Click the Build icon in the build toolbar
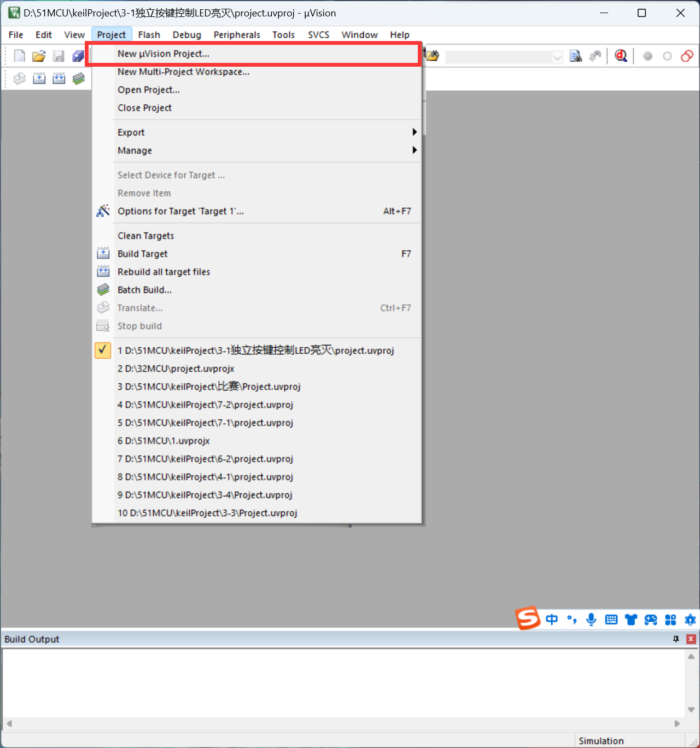Image resolution: width=700 pixels, height=748 pixels. [x=39, y=79]
